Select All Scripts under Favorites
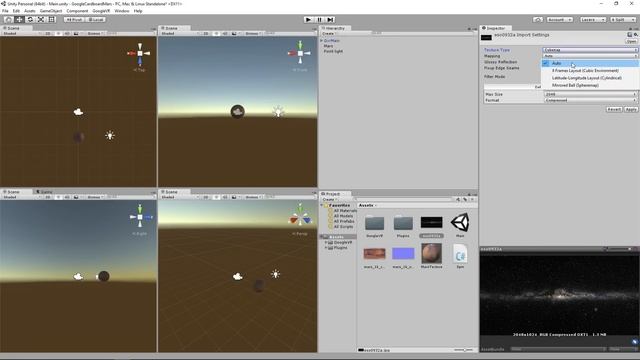 click(343, 227)
